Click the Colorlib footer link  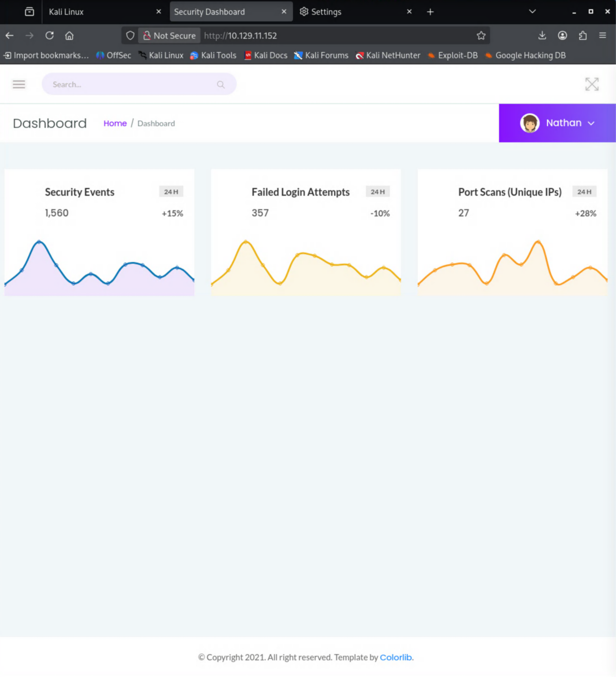(x=396, y=657)
